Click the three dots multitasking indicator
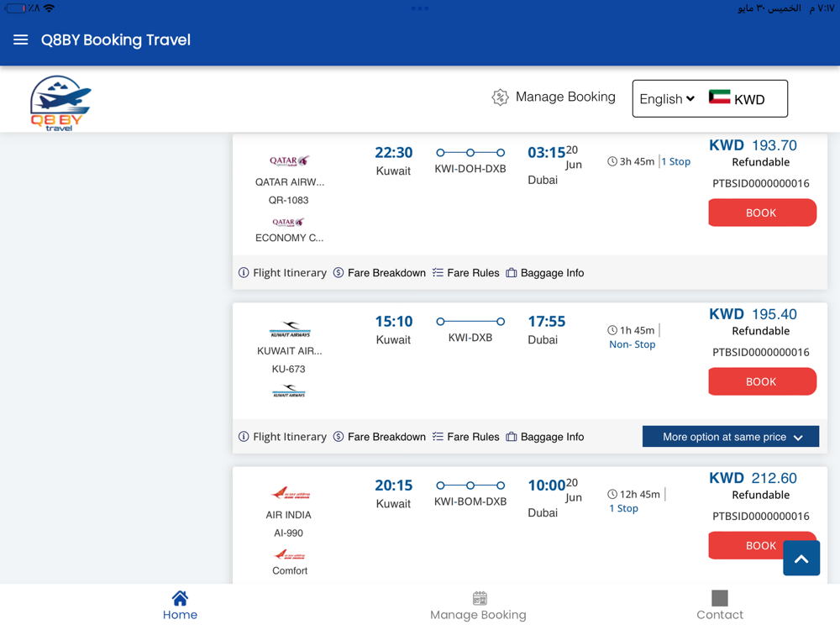This screenshot has height=630, width=840. tap(420, 8)
